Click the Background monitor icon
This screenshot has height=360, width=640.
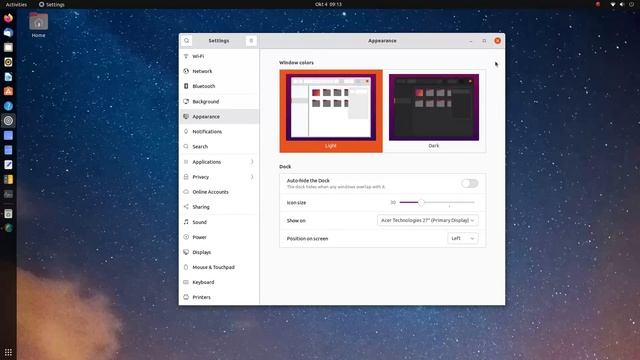186,101
